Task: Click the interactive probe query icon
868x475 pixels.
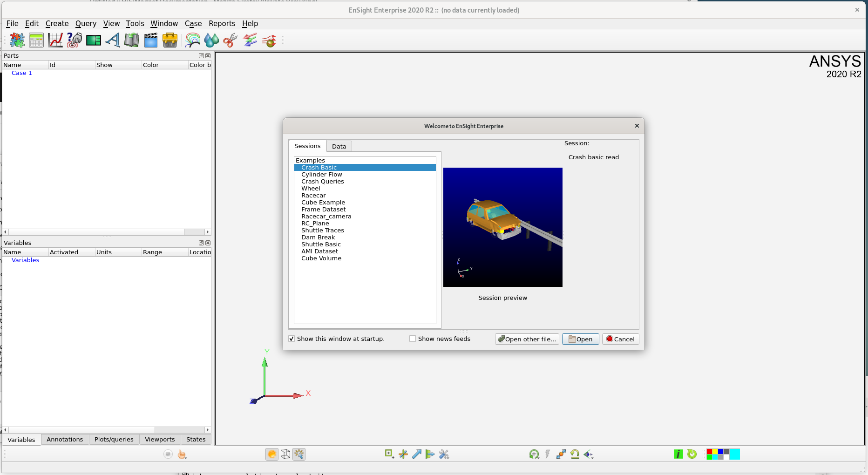Action: click(x=75, y=41)
